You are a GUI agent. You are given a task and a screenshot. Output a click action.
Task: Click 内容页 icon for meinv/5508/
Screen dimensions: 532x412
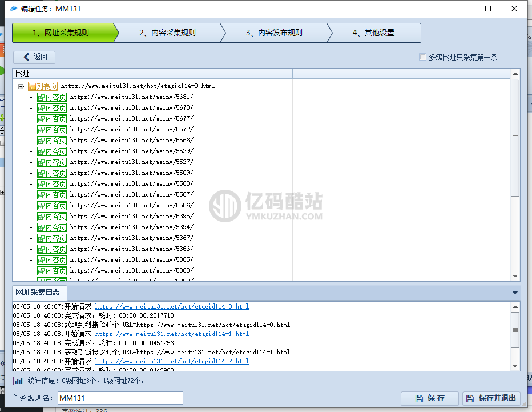[52, 184]
